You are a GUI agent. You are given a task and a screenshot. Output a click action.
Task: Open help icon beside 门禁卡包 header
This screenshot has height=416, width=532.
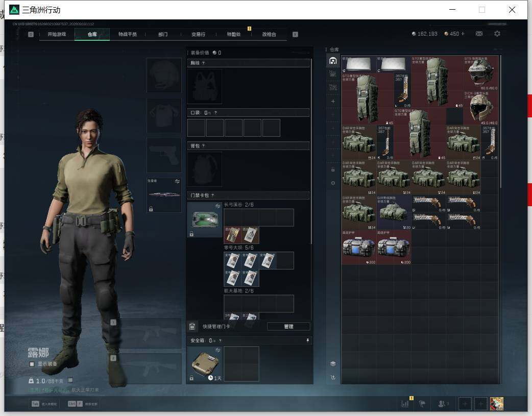click(x=213, y=195)
